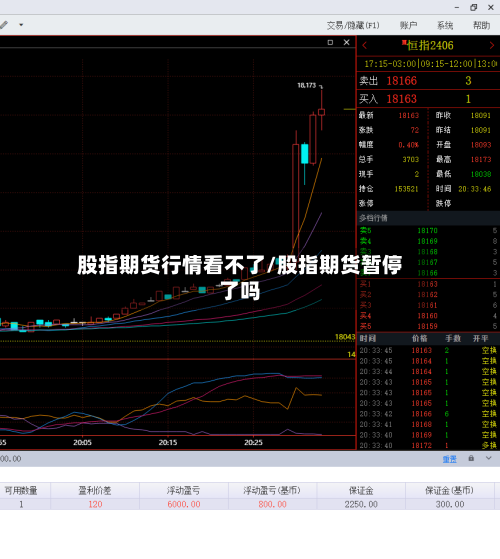Click the 开平 column header in trades list
Image resolution: width=500 pixels, height=559 pixels.
pyautogui.click(x=480, y=338)
